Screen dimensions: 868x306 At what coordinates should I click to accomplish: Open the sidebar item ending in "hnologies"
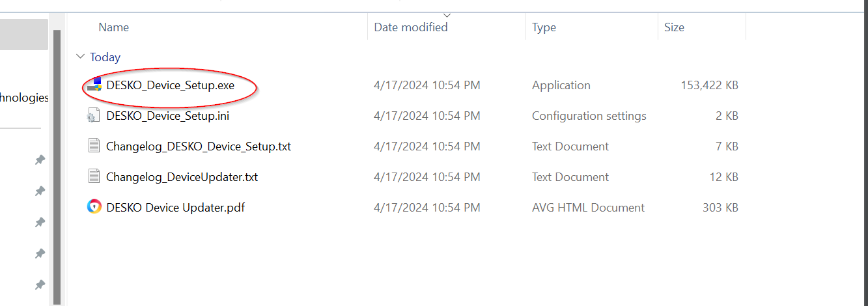(24, 98)
